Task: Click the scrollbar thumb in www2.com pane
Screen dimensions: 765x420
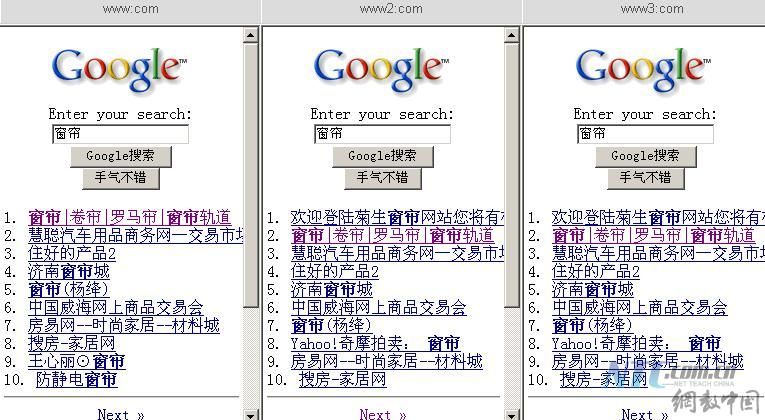Action: (x=512, y=176)
